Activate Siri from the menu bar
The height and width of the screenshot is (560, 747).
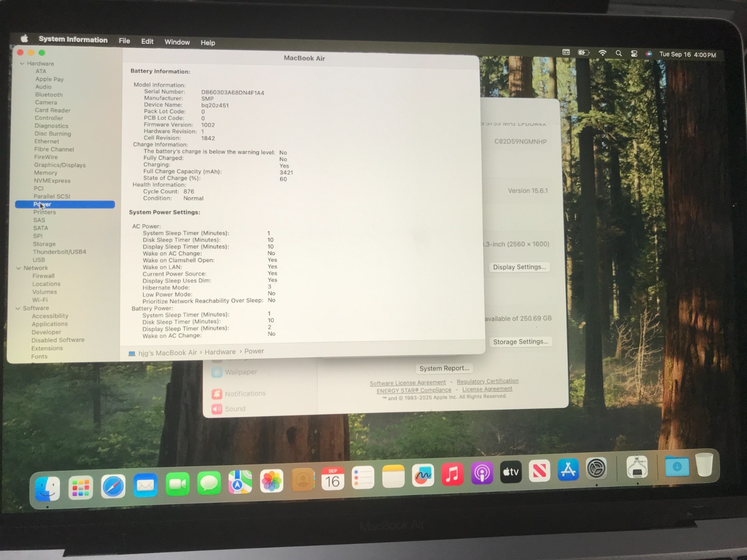pos(648,54)
